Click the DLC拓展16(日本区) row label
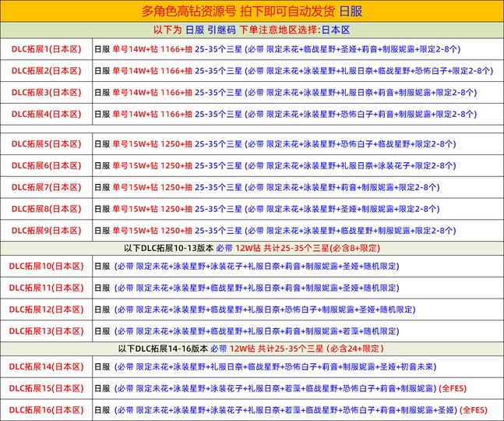This screenshot has width=504, height=421. click(46, 409)
